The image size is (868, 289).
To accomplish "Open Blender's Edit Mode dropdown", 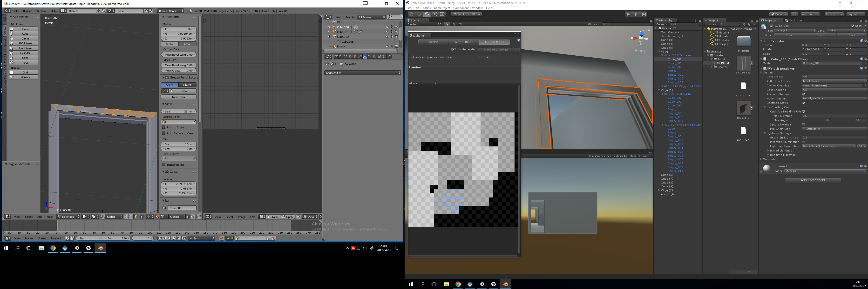I will [x=68, y=217].
